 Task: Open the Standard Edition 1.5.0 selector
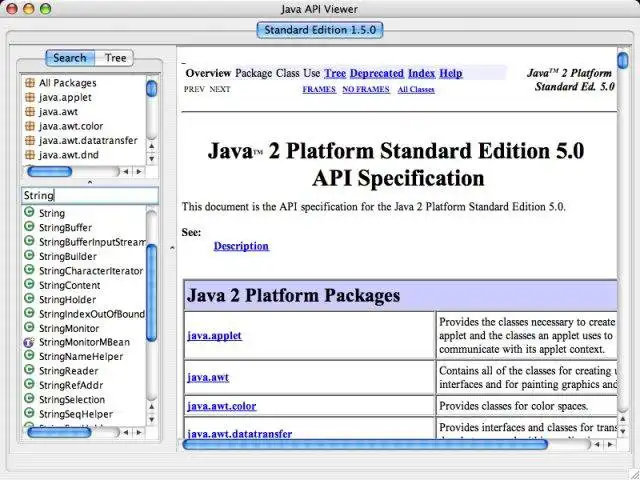tap(320, 30)
